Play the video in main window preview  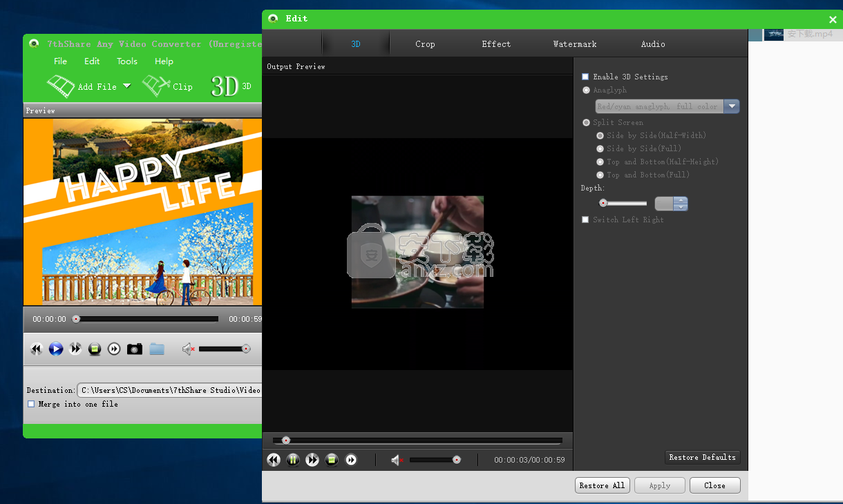click(x=56, y=349)
